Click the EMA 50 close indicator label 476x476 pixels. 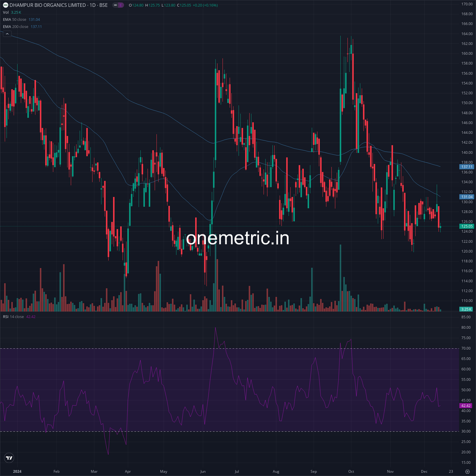coord(14,19)
